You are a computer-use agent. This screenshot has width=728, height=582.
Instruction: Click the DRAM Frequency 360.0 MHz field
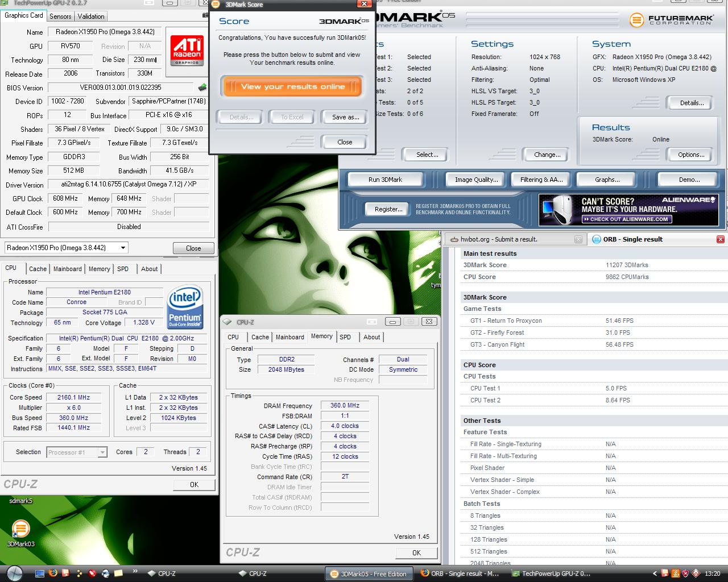coord(345,405)
